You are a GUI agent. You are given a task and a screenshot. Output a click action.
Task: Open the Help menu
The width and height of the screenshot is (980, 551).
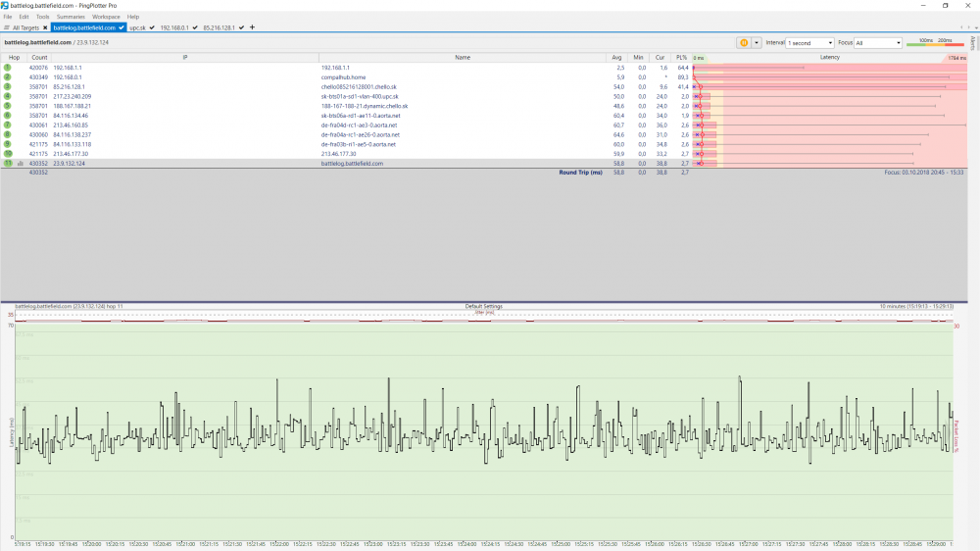(133, 17)
